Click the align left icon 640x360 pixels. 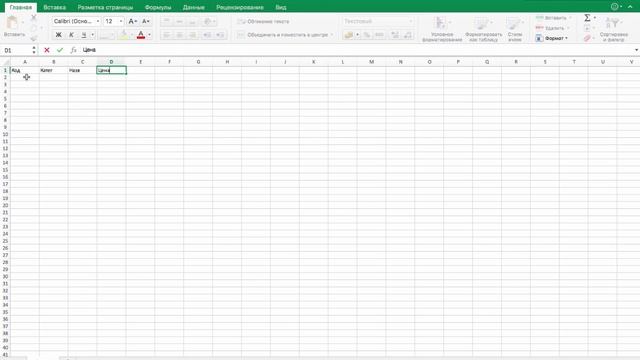(x=167, y=35)
